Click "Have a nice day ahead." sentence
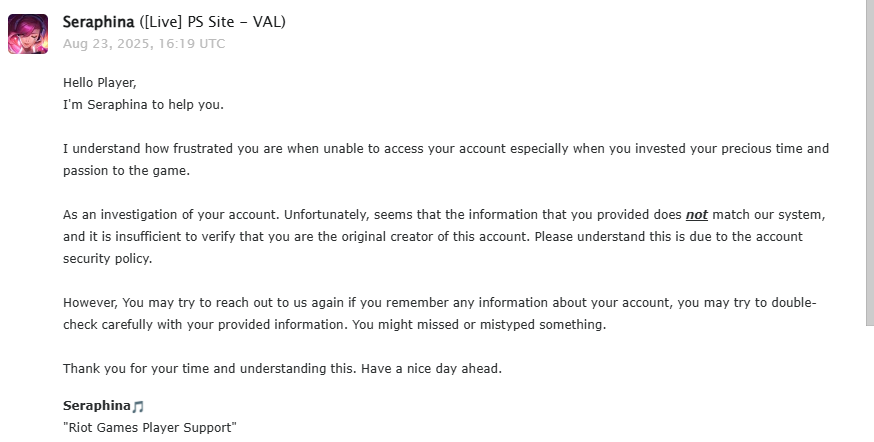 pos(431,369)
